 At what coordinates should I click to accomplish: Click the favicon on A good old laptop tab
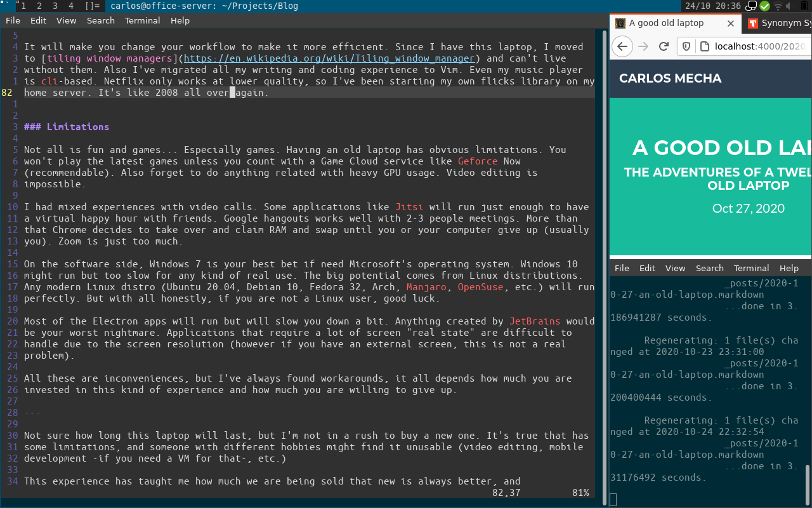[x=620, y=23]
